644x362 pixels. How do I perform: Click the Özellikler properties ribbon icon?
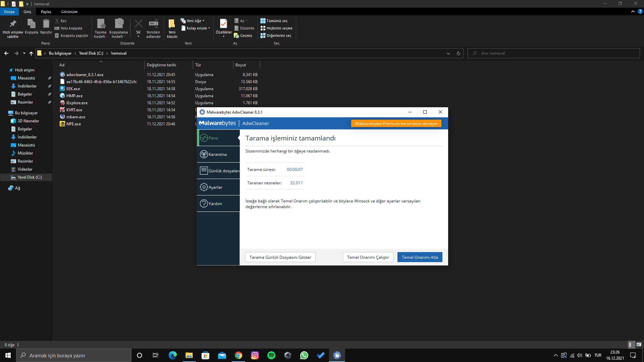(x=223, y=24)
